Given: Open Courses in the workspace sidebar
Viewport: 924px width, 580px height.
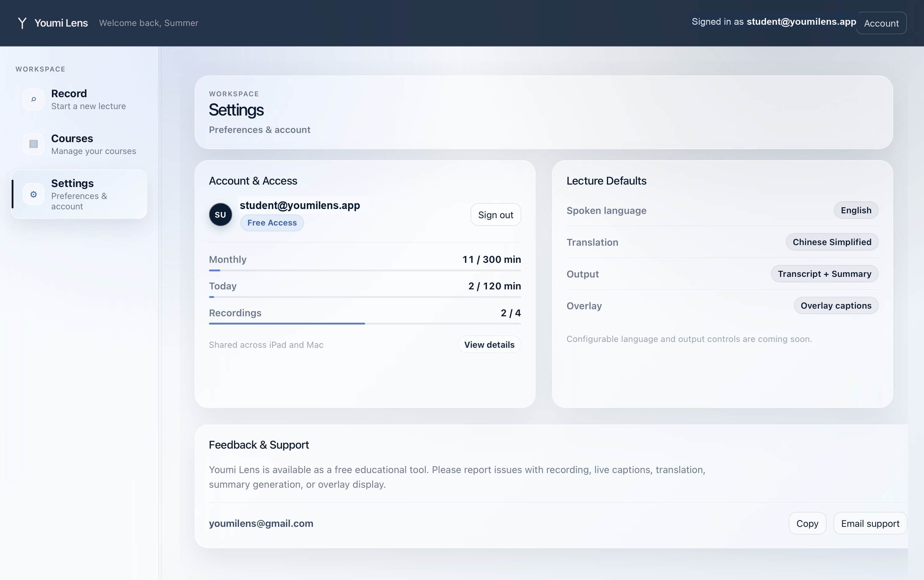Looking at the screenshot, I should [x=79, y=144].
